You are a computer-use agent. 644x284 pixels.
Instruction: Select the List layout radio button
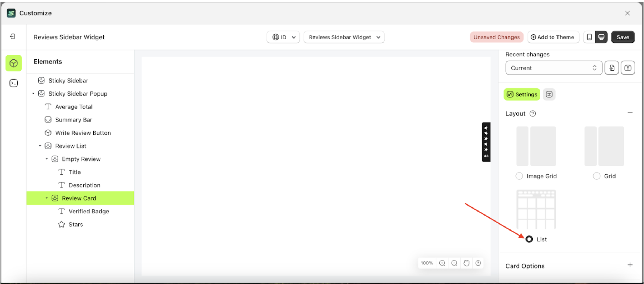tap(529, 239)
